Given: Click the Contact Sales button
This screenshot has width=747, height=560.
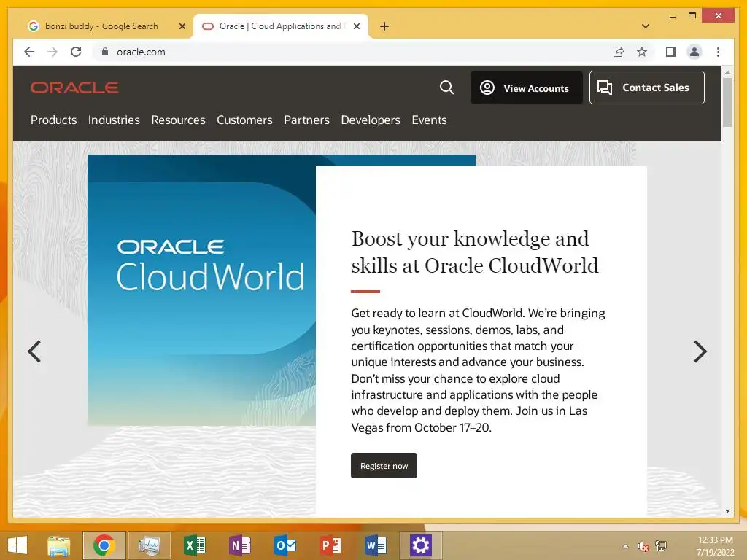Looking at the screenshot, I should (x=646, y=87).
